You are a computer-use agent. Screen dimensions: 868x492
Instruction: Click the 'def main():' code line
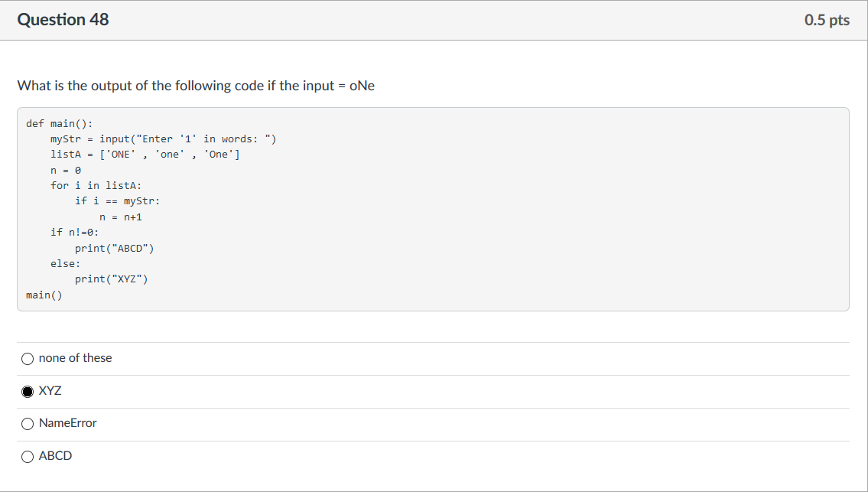[x=59, y=123]
